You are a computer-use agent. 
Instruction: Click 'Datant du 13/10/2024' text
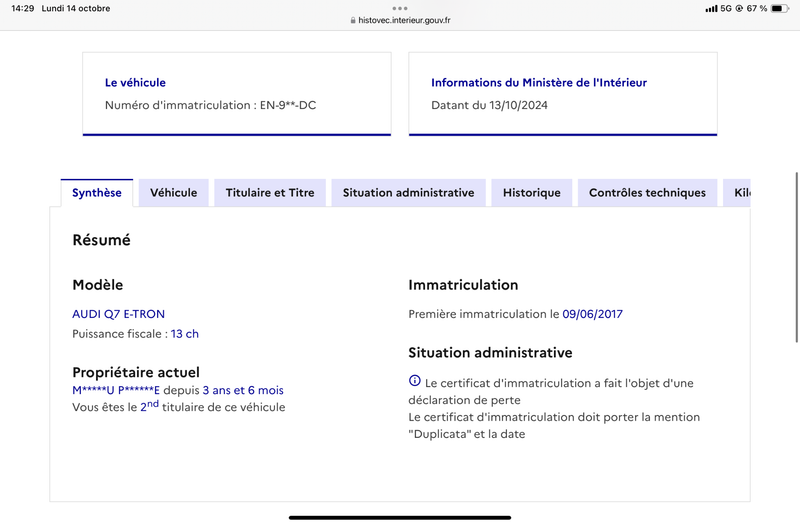click(489, 105)
